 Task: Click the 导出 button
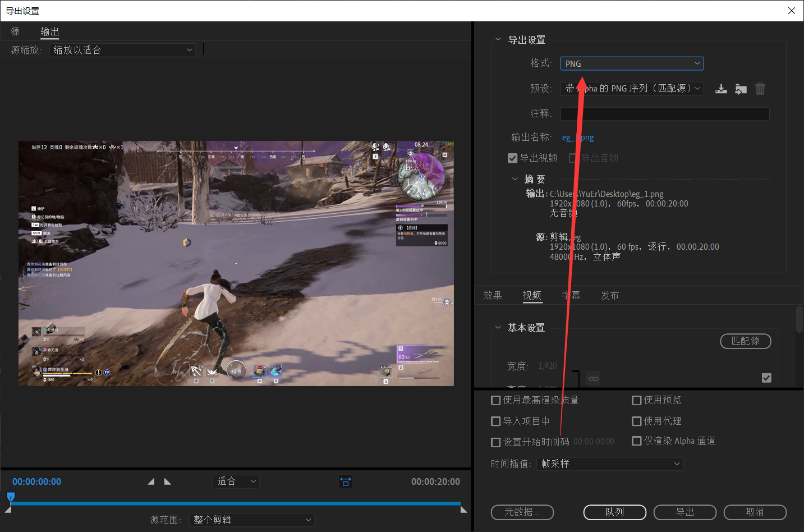(685, 512)
